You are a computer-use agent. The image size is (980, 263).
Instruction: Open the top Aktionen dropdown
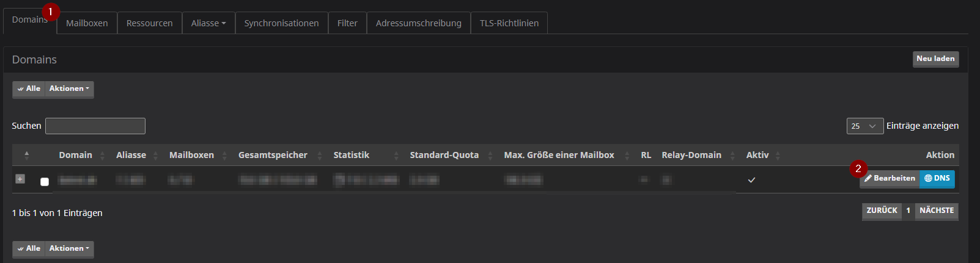click(x=69, y=89)
